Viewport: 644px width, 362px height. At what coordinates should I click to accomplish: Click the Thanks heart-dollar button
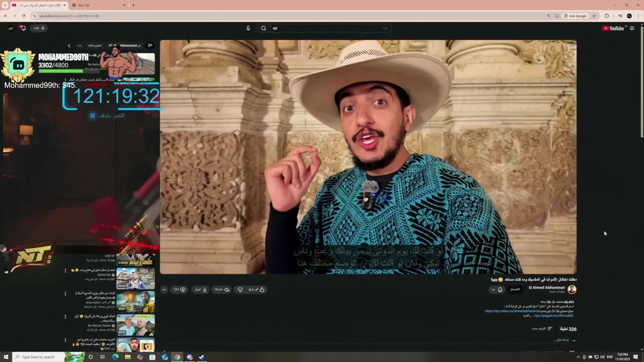180,290
